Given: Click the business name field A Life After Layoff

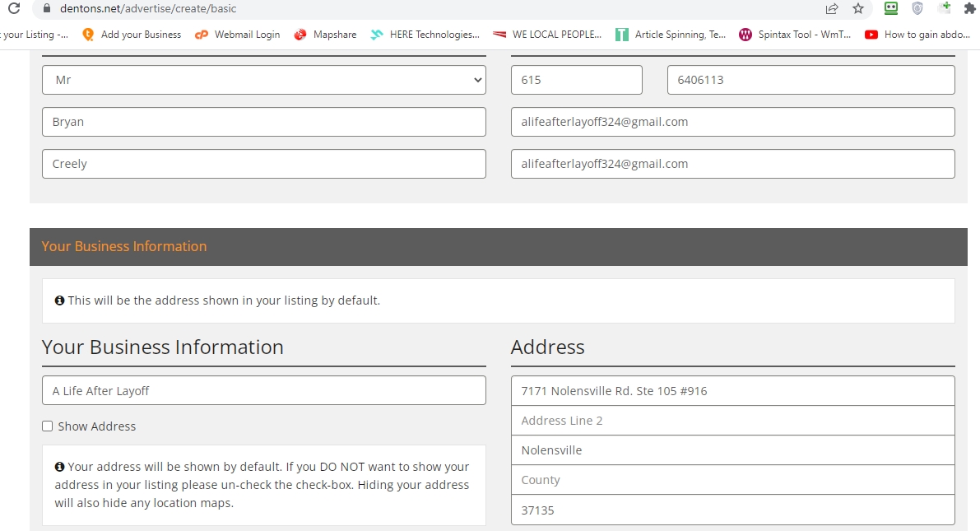Looking at the screenshot, I should pos(263,391).
